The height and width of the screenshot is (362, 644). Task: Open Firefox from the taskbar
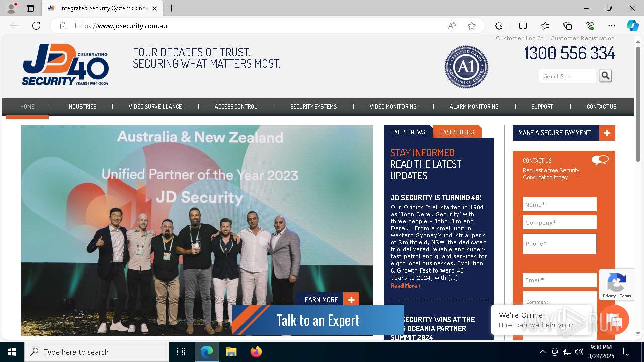[256, 352]
